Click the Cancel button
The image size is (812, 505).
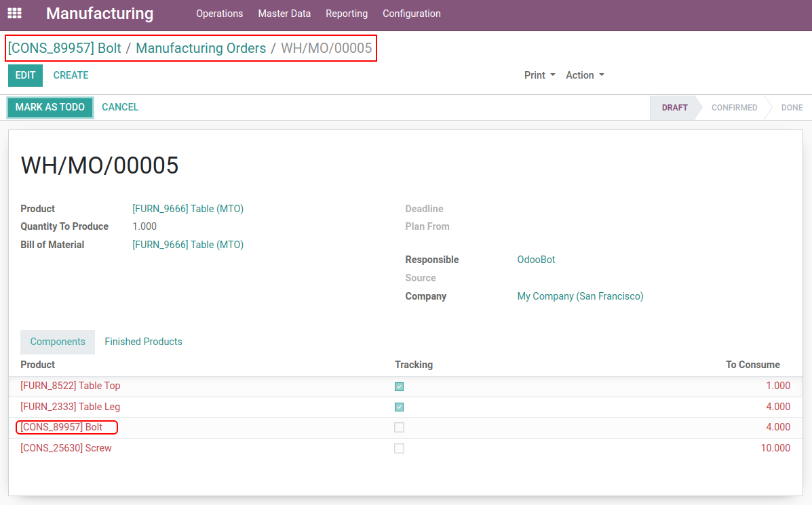120,107
